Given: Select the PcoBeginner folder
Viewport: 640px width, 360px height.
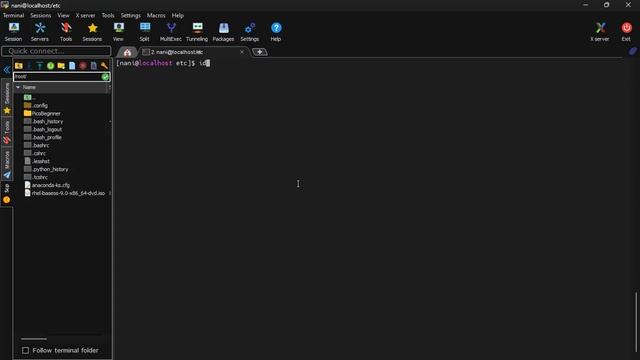Looking at the screenshot, I should pyautogui.click(x=42, y=113).
